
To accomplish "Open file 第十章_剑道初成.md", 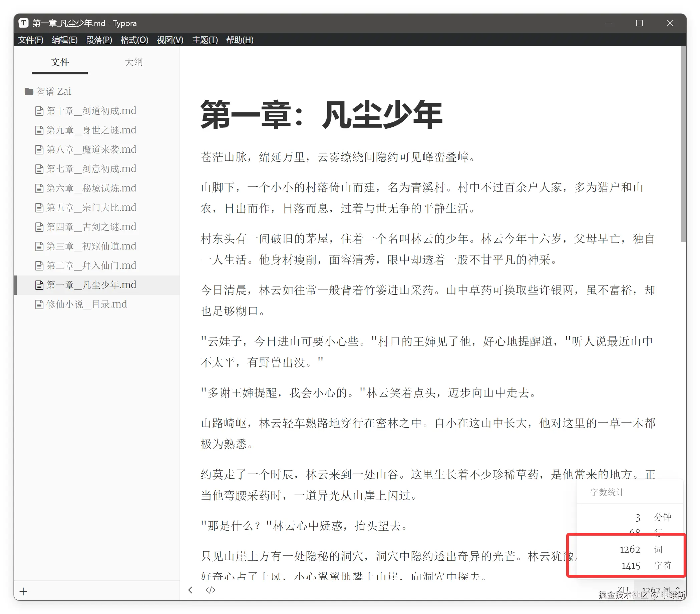I will coord(91,110).
